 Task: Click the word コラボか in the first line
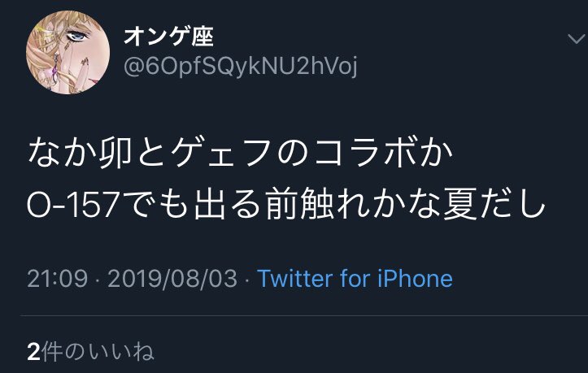coord(383,153)
